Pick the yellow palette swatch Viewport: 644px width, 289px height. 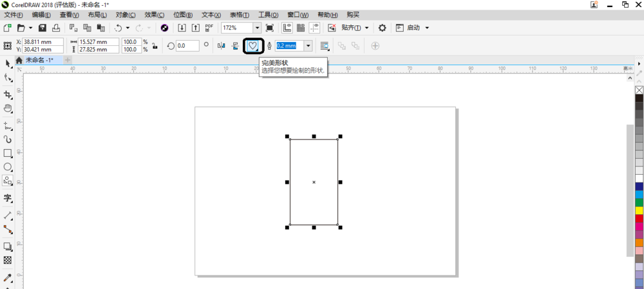coord(639,210)
